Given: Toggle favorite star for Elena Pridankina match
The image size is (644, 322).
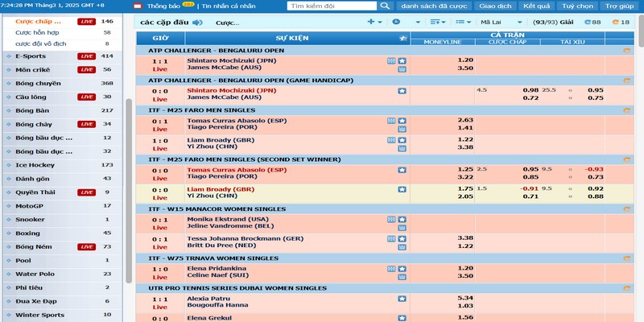Looking at the screenshot, I should click(402, 267).
